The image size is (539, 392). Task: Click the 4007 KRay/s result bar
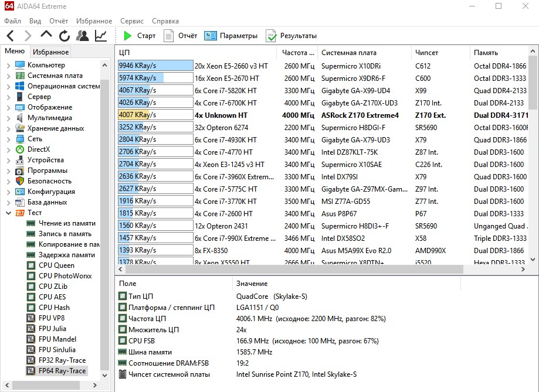click(x=155, y=115)
